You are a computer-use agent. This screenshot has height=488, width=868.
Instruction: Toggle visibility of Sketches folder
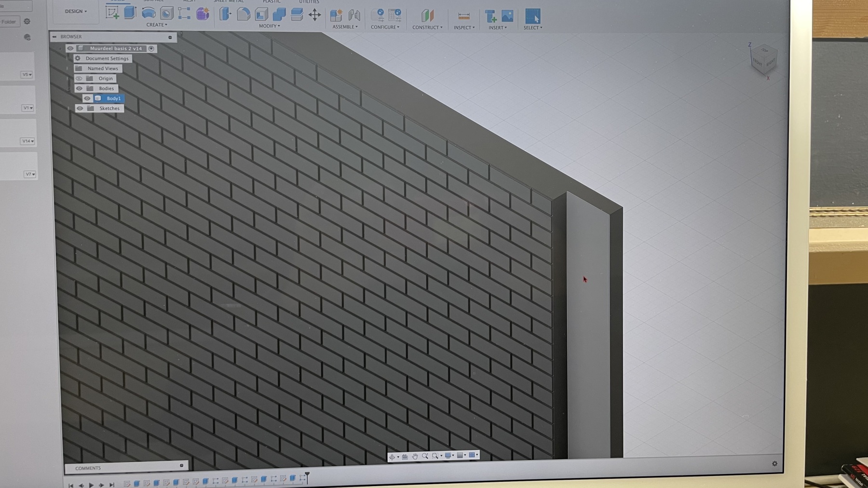[x=80, y=108]
